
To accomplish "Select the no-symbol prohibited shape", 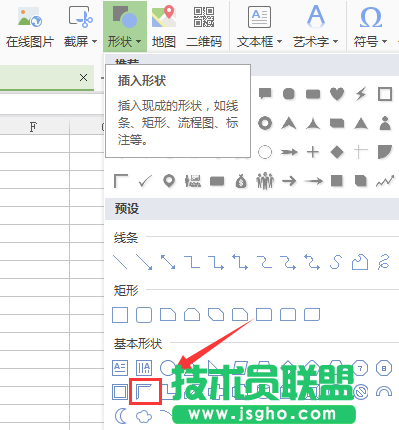I will coord(361,392).
